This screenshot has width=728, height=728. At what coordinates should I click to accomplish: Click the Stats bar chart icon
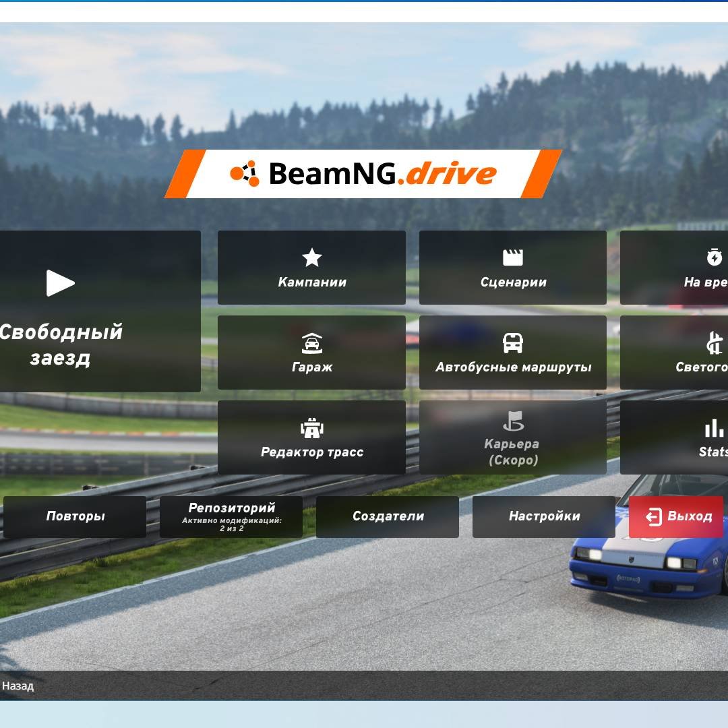[x=714, y=428]
